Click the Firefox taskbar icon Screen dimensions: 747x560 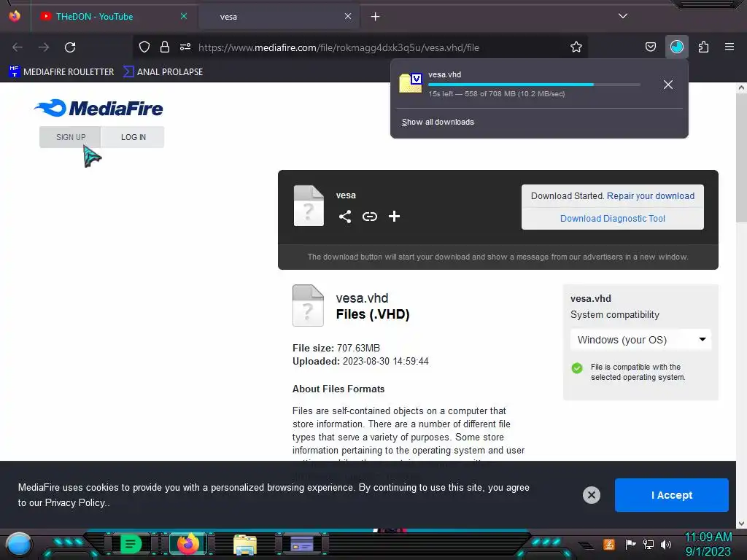[x=187, y=544]
